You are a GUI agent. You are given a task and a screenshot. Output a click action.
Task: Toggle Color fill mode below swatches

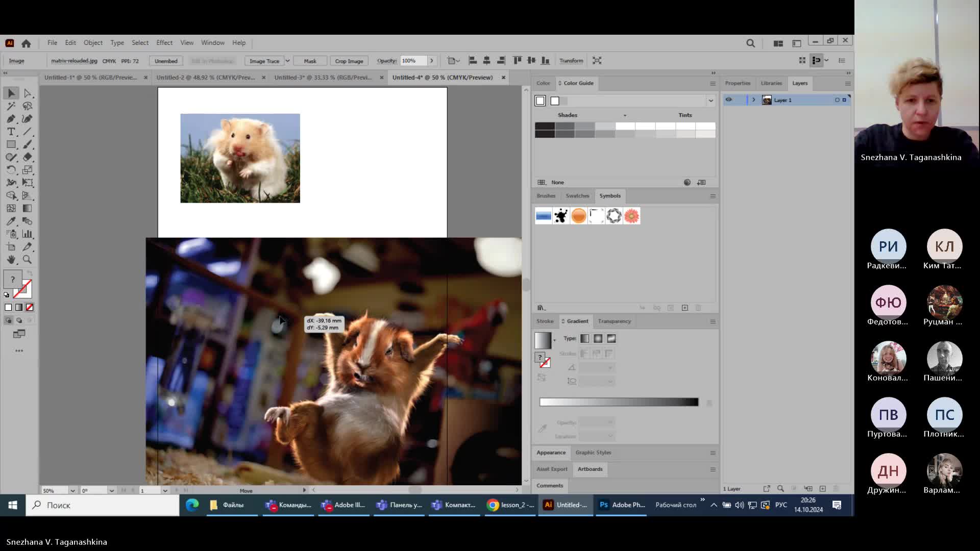click(x=8, y=308)
